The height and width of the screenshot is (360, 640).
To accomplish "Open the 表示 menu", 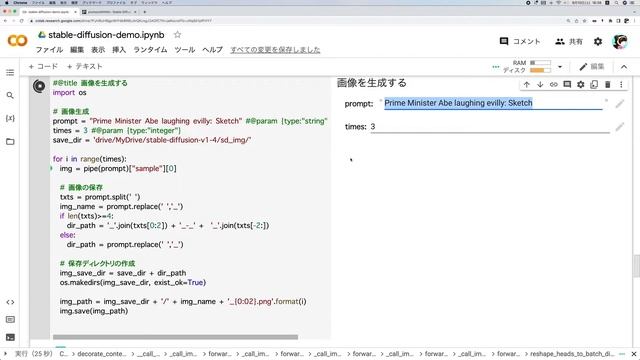I will (x=98, y=50).
